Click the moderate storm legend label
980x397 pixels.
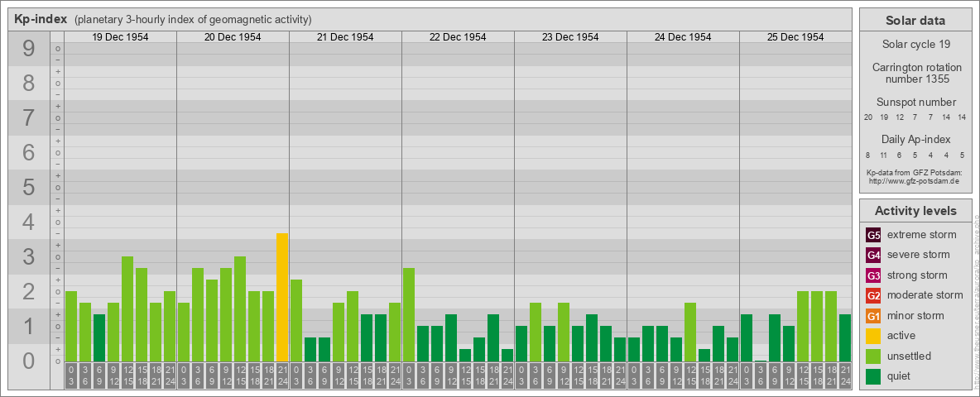click(925, 294)
